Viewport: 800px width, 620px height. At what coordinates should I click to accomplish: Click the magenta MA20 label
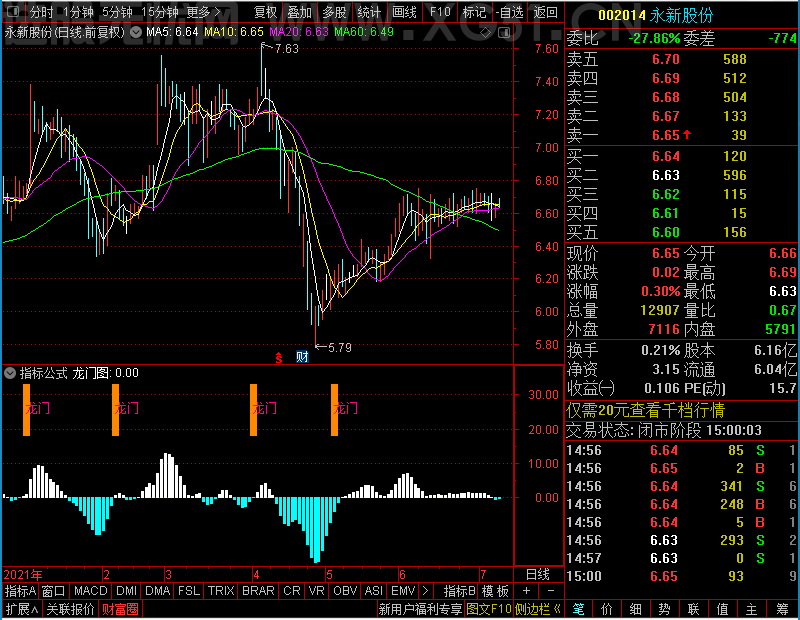[299, 32]
